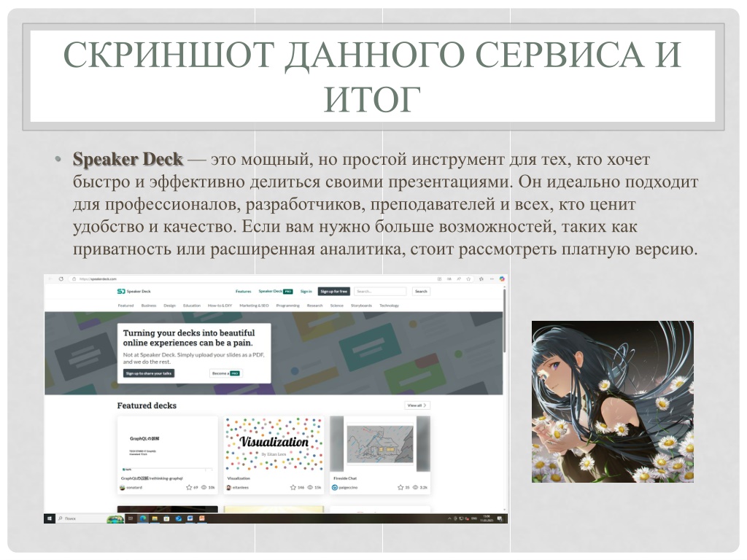The image size is (747, 560).
Task: Open the Windows Start button
Action: [x=50, y=518]
